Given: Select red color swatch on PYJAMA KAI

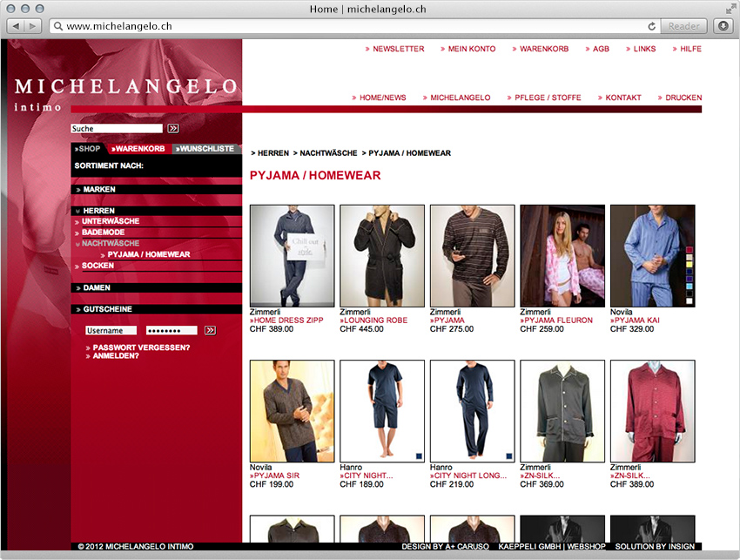Looking at the screenshot, I should point(689,250).
